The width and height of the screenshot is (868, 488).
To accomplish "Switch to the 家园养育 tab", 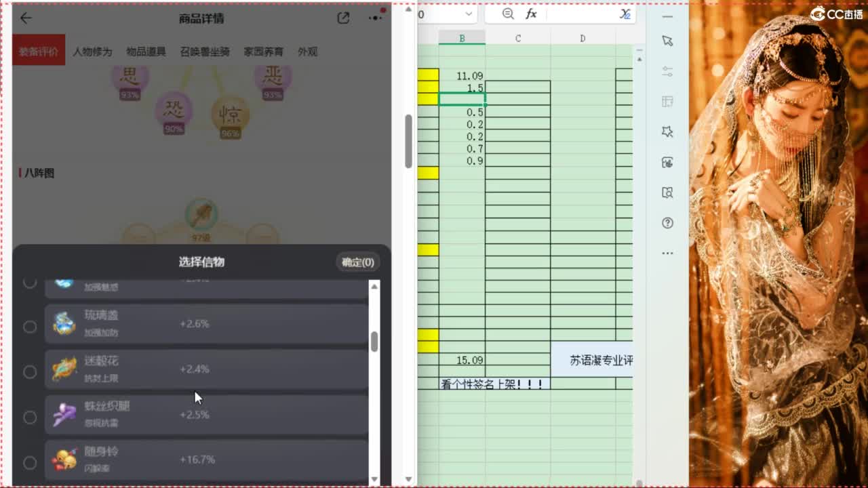I will coord(264,52).
